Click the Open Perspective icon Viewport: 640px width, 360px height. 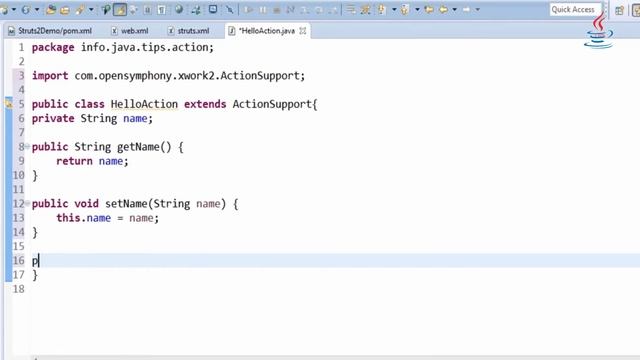tap(619, 10)
